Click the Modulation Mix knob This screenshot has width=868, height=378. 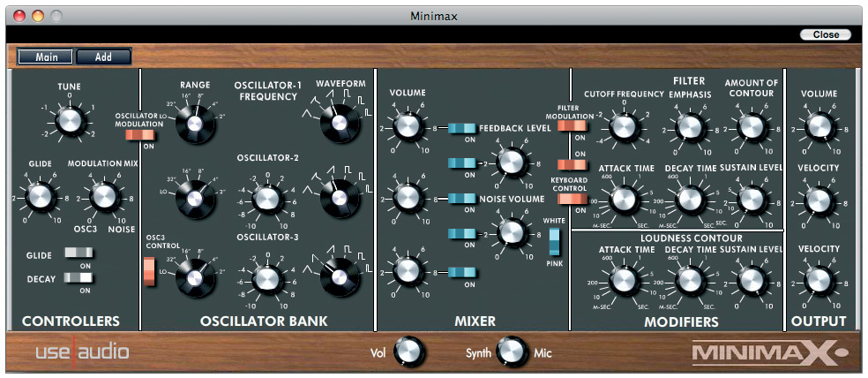click(105, 197)
